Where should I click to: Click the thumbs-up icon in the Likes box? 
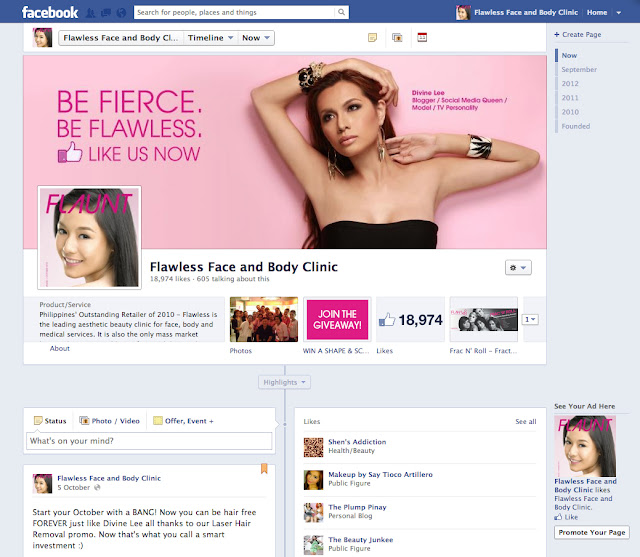(387, 320)
